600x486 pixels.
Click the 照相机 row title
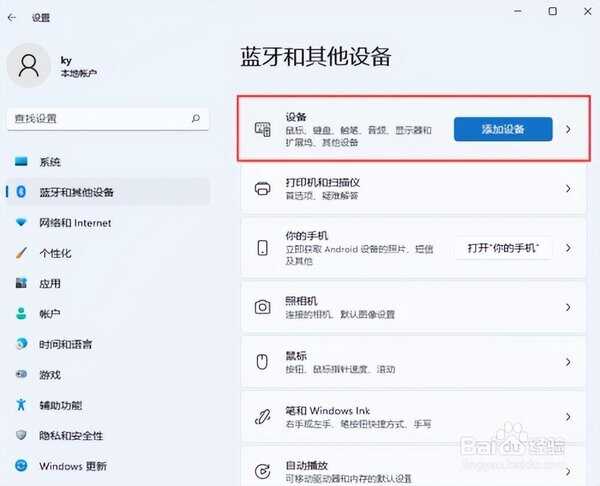tap(302, 301)
